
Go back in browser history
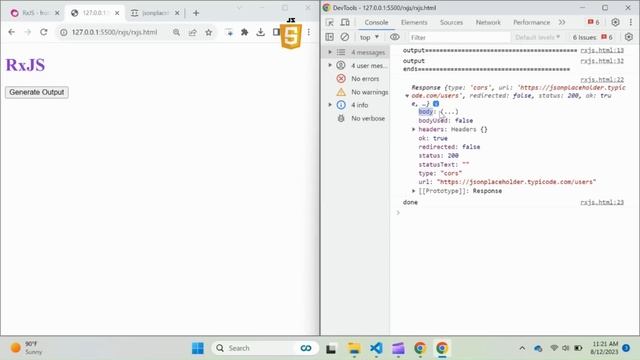pyautogui.click(x=11, y=32)
